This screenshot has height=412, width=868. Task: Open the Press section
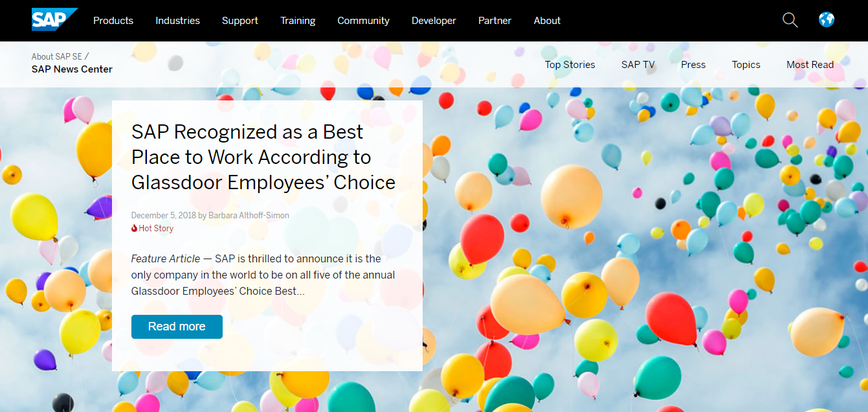pos(693,65)
